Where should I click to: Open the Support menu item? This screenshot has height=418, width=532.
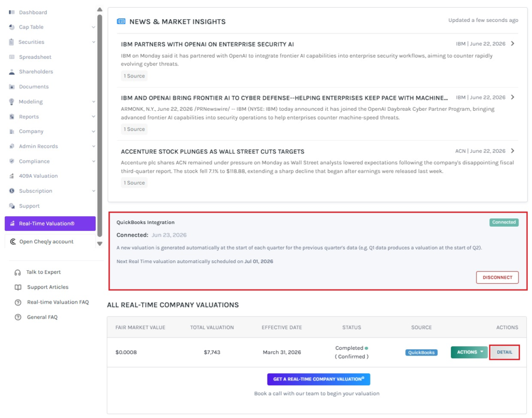pos(29,206)
